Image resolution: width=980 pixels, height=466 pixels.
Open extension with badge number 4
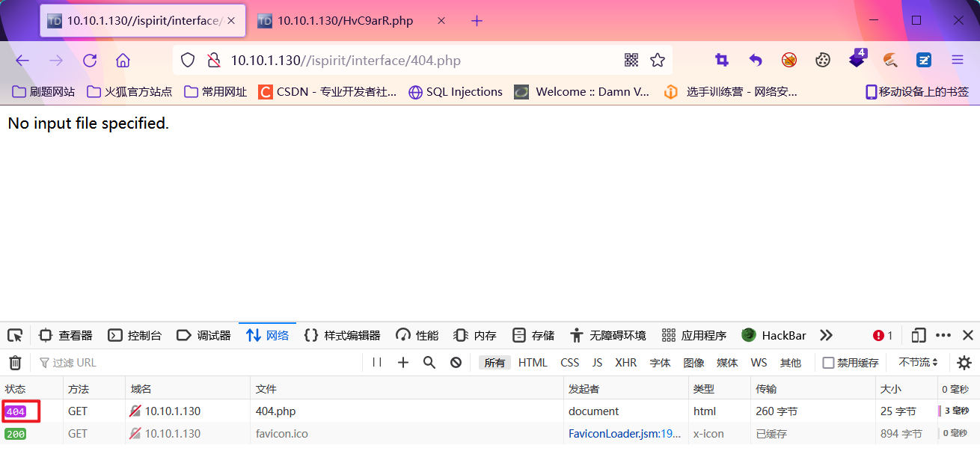857,58
